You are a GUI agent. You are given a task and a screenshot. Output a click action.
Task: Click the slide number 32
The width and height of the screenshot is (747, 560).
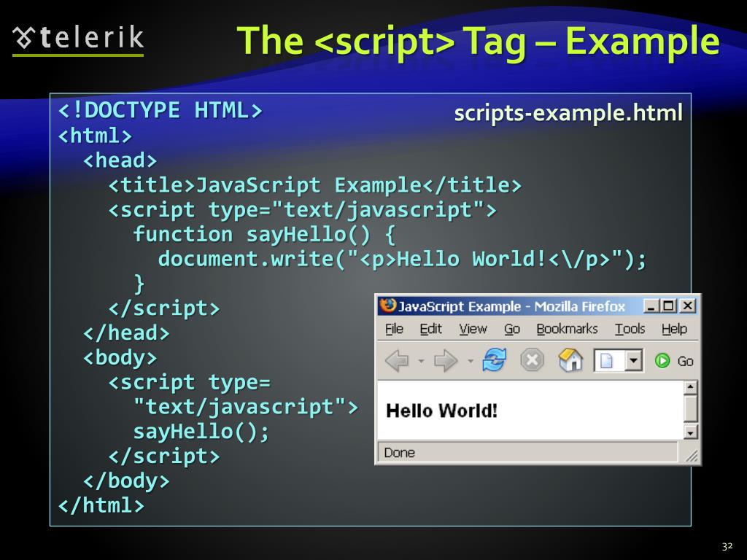727,546
